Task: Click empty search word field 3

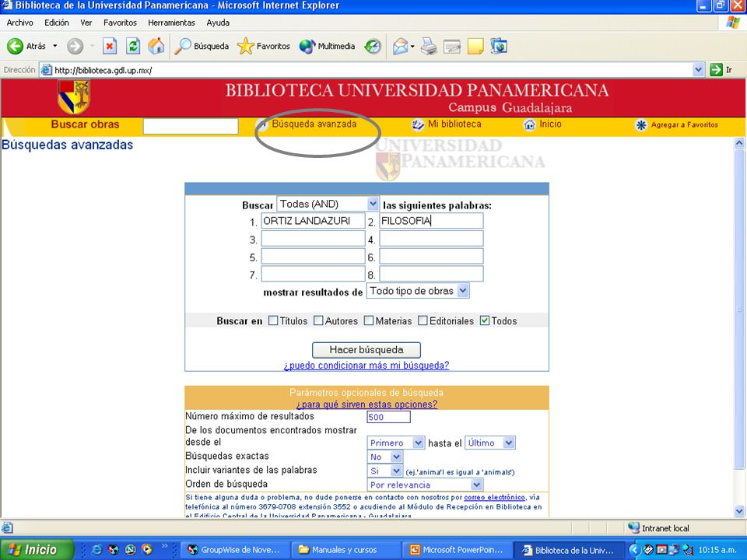Action: click(x=313, y=239)
